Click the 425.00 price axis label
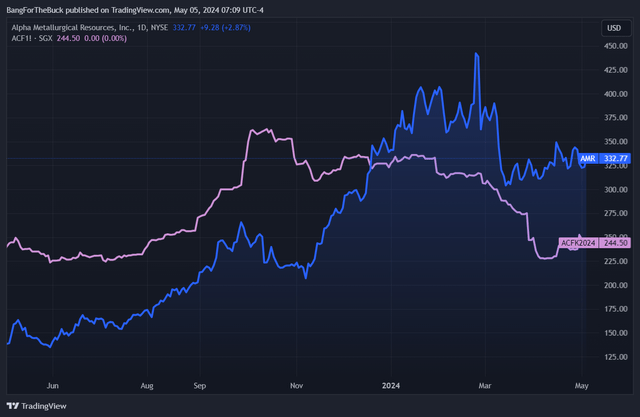640x417 pixels. [616, 70]
